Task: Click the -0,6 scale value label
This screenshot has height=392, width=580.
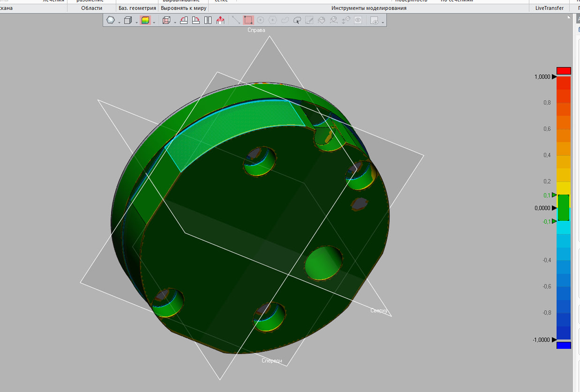Action: 547,286
